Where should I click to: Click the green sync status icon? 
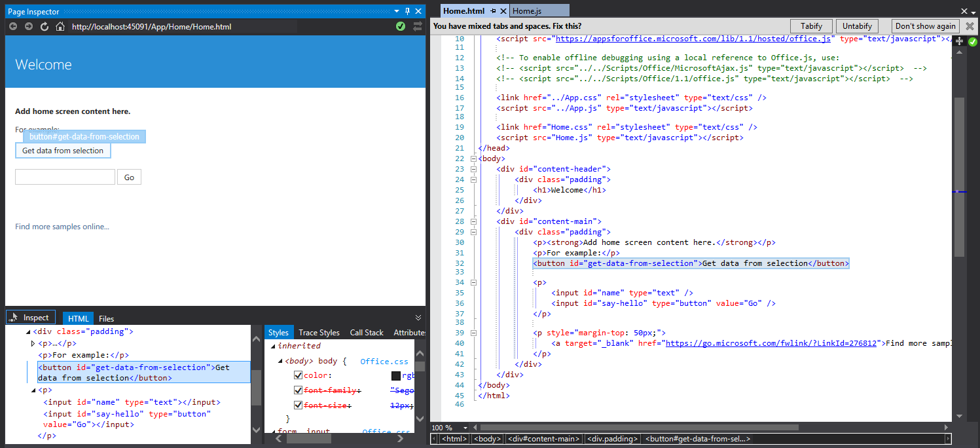pos(401,26)
